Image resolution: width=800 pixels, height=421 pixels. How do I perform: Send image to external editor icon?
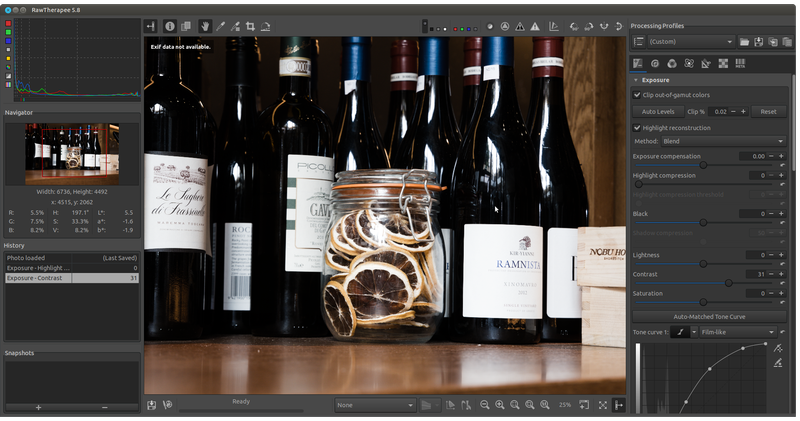click(x=167, y=405)
